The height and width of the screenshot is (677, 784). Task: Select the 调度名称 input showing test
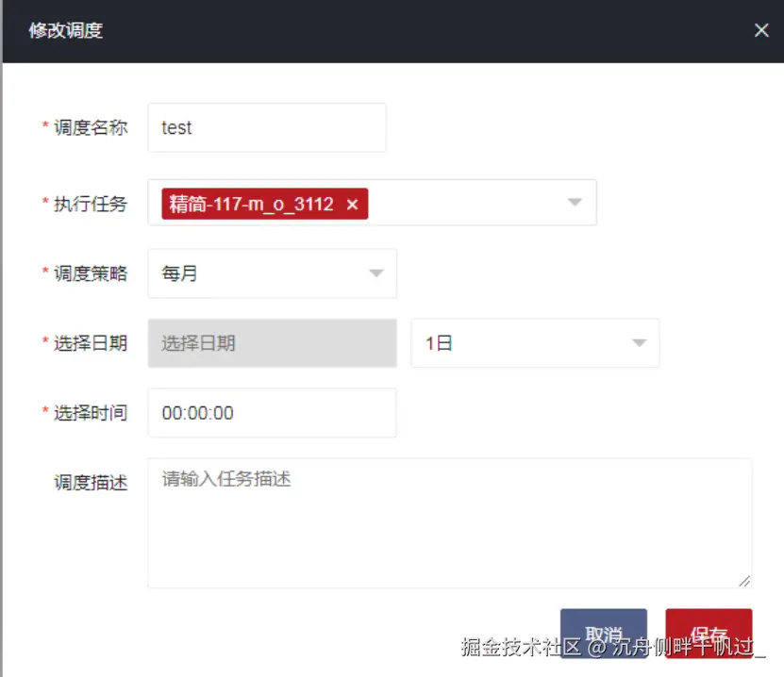(x=266, y=127)
